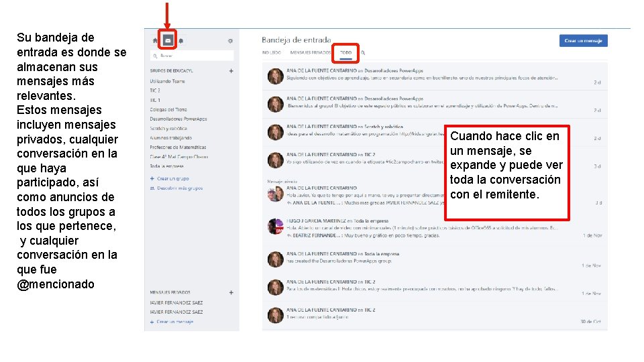Add a group with the Grupos de Educacyl plus
Image resolution: width=644 pixels, height=362 pixels.
point(231,71)
